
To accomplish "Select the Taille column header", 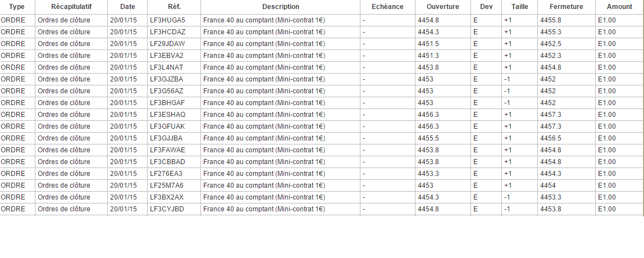I will (x=519, y=7).
